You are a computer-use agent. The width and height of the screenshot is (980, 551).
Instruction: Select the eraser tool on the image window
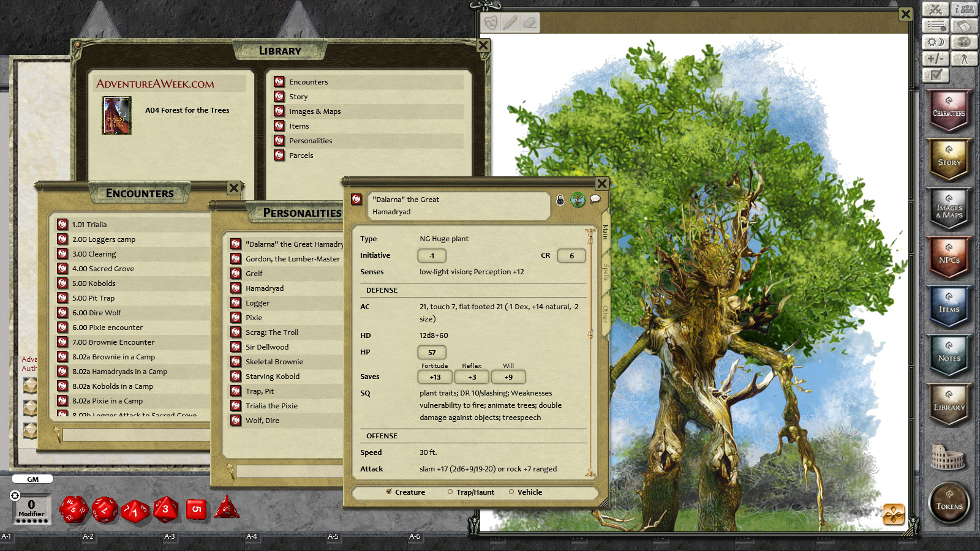(529, 23)
